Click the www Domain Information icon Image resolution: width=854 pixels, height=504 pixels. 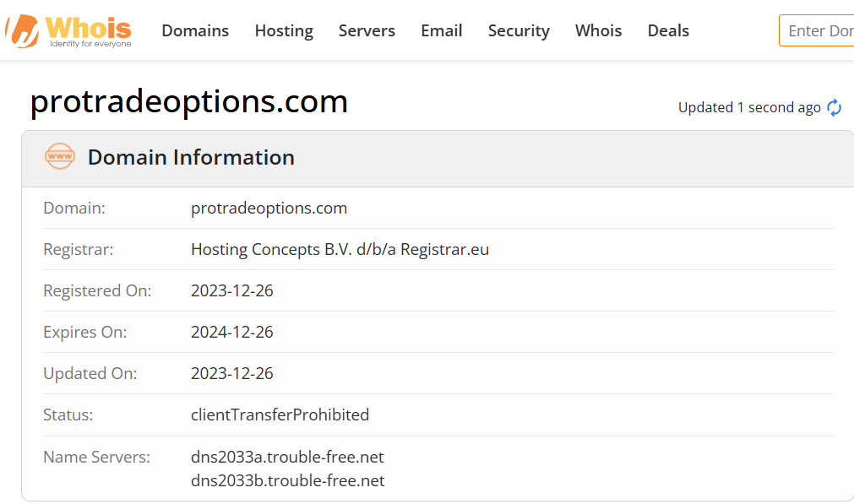[60, 156]
